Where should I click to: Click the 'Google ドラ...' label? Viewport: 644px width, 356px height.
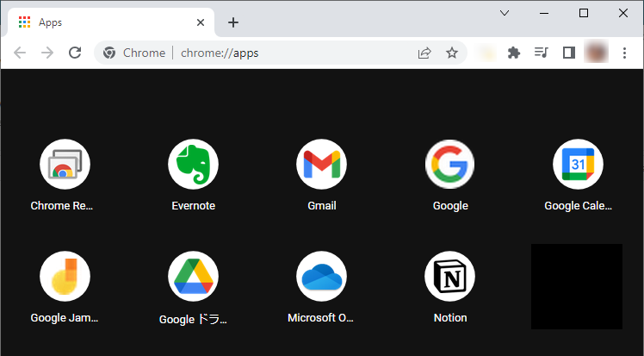[193, 319]
